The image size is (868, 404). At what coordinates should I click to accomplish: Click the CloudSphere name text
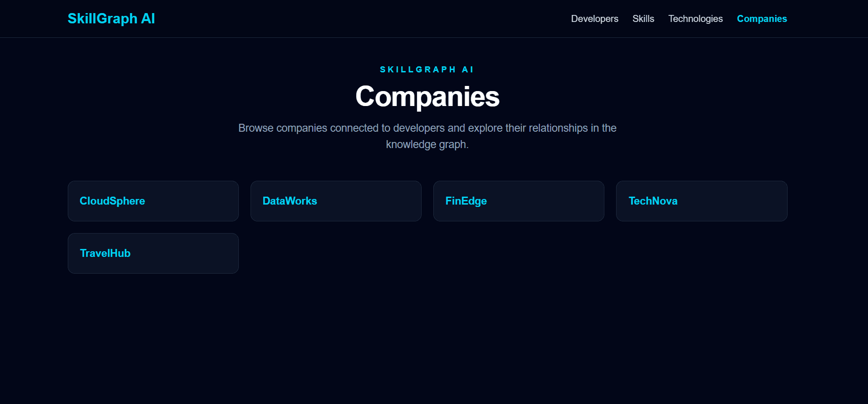click(x=112, y=201)
